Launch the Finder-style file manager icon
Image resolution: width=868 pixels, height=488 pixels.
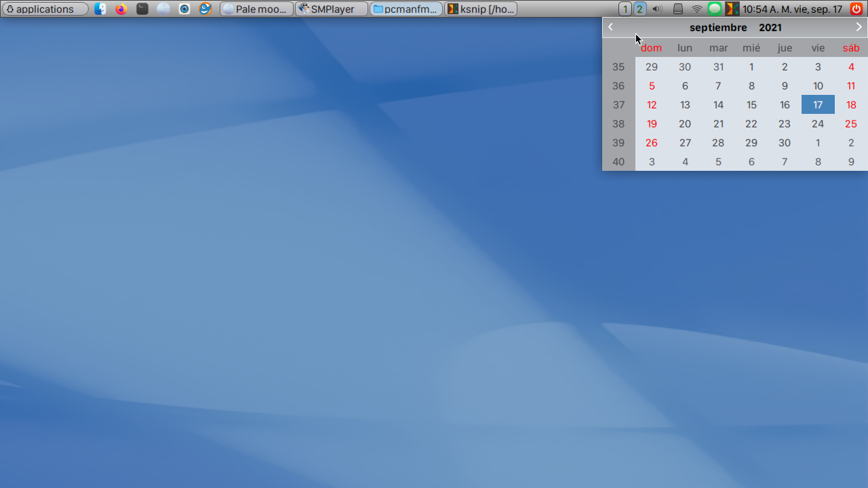[100, 9]
